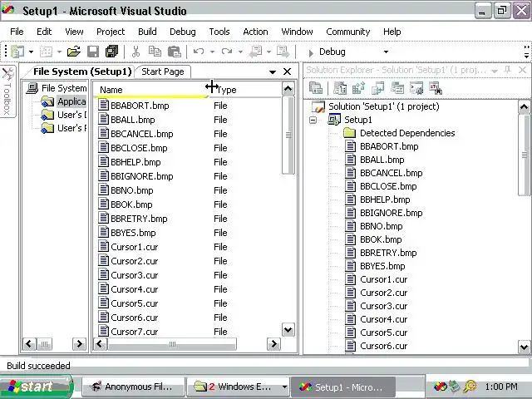
Task: Open toolbar options overflow chevron
Action: (526, 52)
